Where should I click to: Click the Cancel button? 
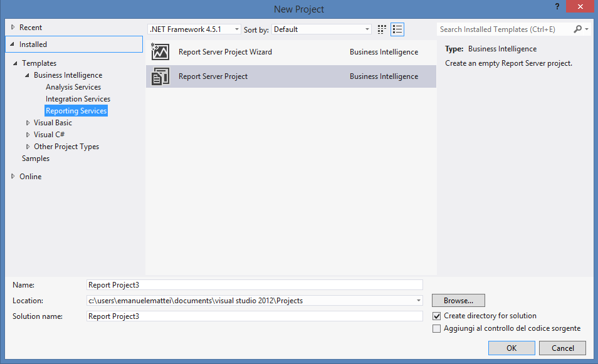point(562,348)
